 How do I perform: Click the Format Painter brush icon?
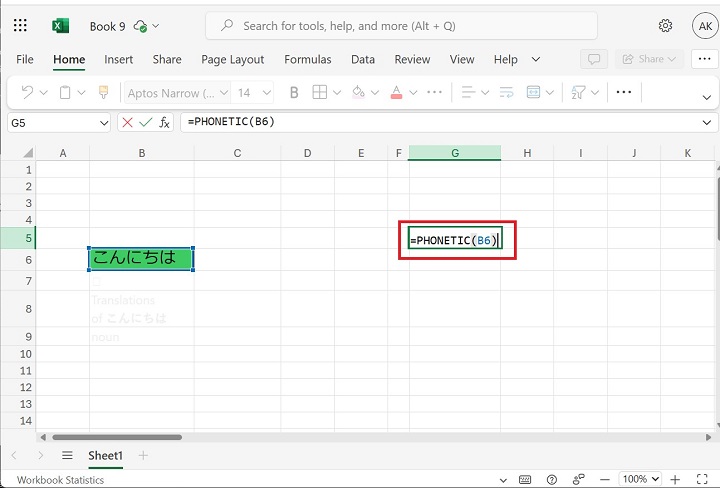pos(102,92)
